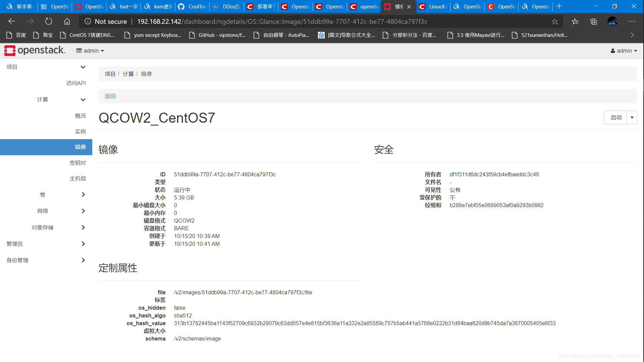Image resolution: width=644 pixels, height=362 pixels.
Task: Launch the image with 启动 button
Action: coord(615,118)
